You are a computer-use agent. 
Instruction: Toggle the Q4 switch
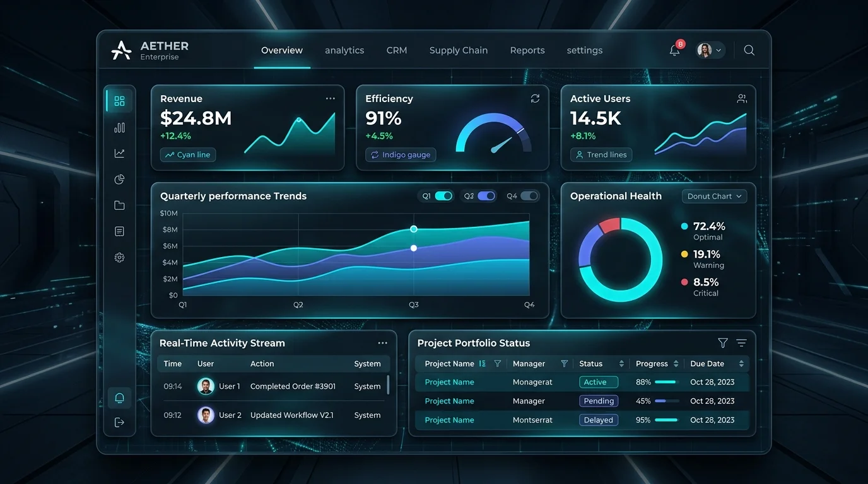click(x=529, y=196)
